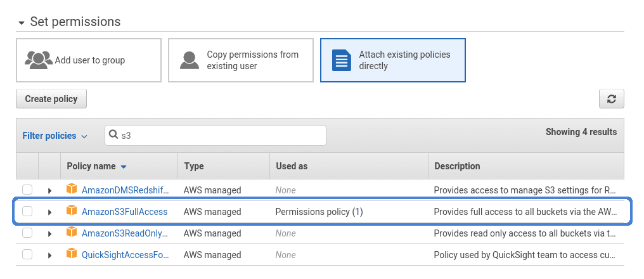Click None in the AmazonDMSRedshift row
Viewport: 644px width, 279px height.
pos(285,190)
